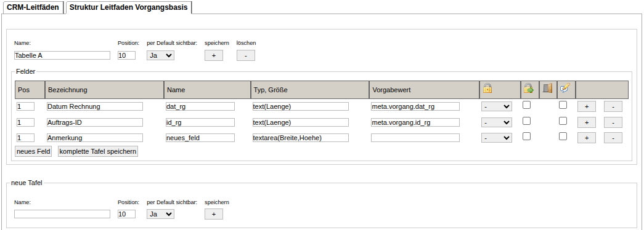The width and height of the screenshot is (644, 230).
Task: Open the 'per Default sichtbar' dropdown under neue Tafel
Action: pyautogui.click(x=160, y=214)
